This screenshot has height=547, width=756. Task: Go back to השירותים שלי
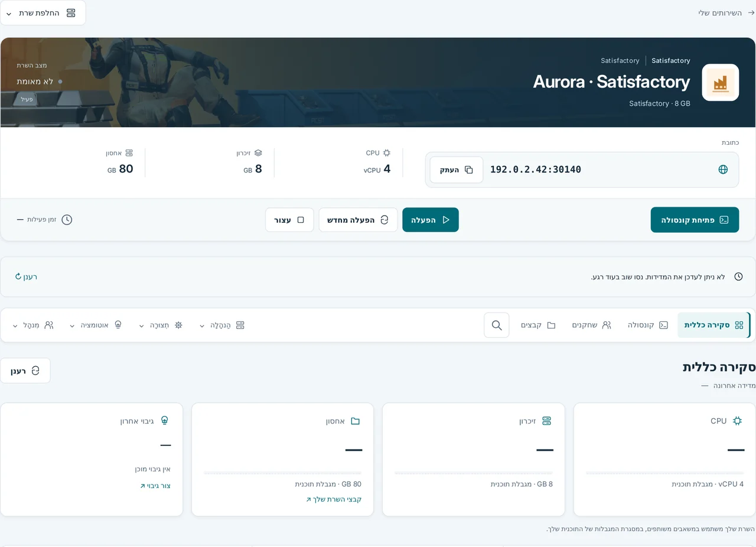[726, 12]
